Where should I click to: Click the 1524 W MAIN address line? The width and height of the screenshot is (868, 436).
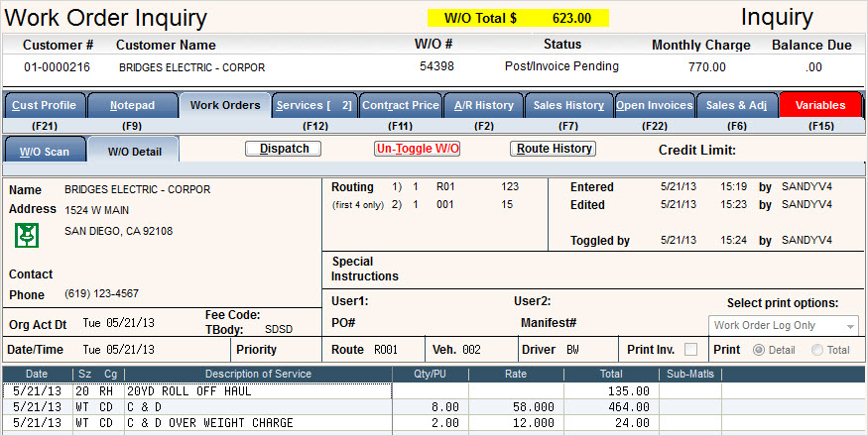tap(97, 210)
